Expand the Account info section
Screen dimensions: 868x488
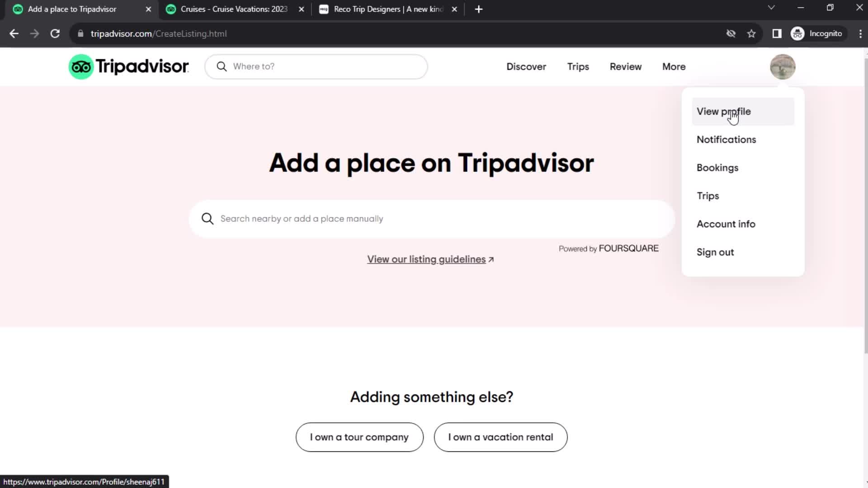[x=726, y=224]
